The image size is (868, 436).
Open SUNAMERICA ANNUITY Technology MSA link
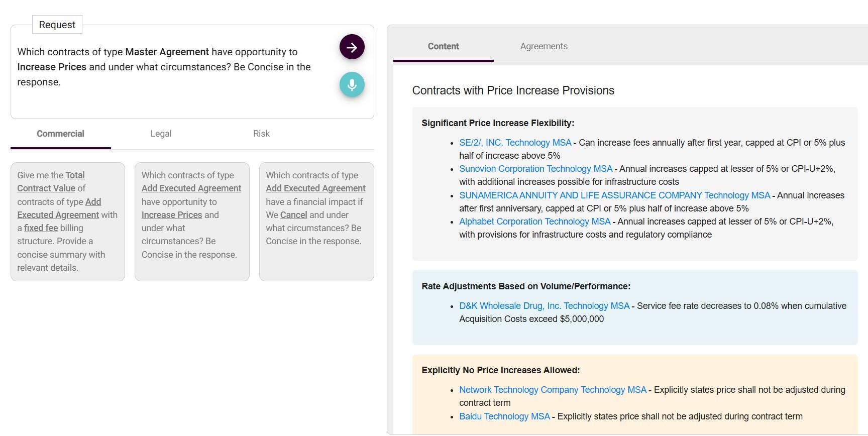click(614, 195)
